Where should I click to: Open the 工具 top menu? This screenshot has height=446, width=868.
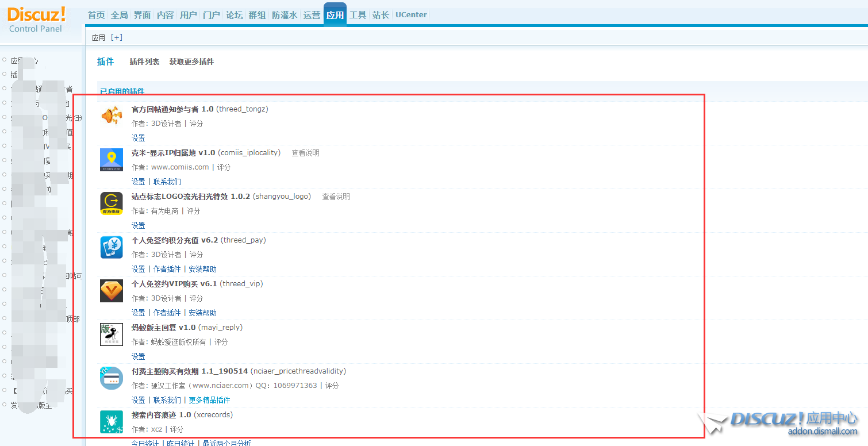coord(358,15)
